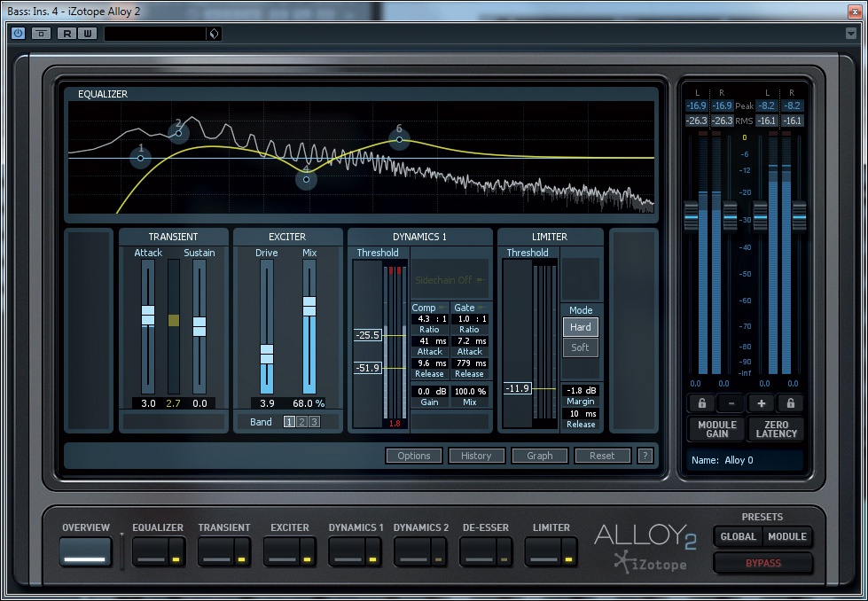This screenshot has width=868, height=601.
Task: Click the Exciter Mix slider handle
Action: coord(309,306)
